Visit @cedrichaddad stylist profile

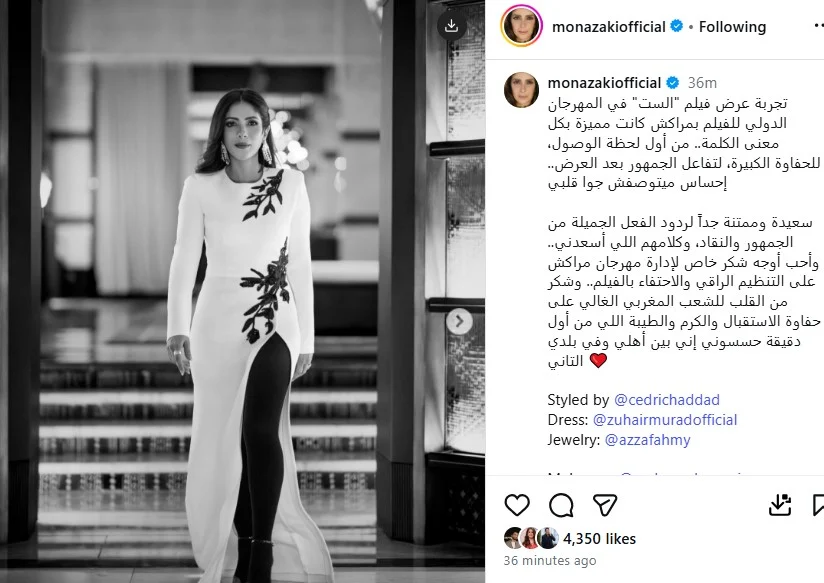tap(666, 400)
